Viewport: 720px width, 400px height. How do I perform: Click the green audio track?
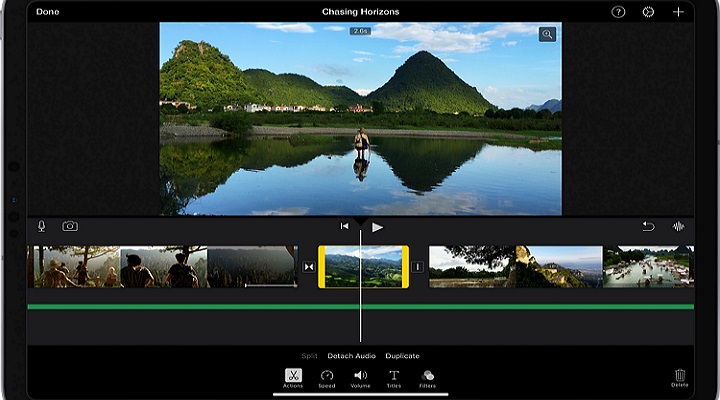pyautogui.click(x=360, y=306)
